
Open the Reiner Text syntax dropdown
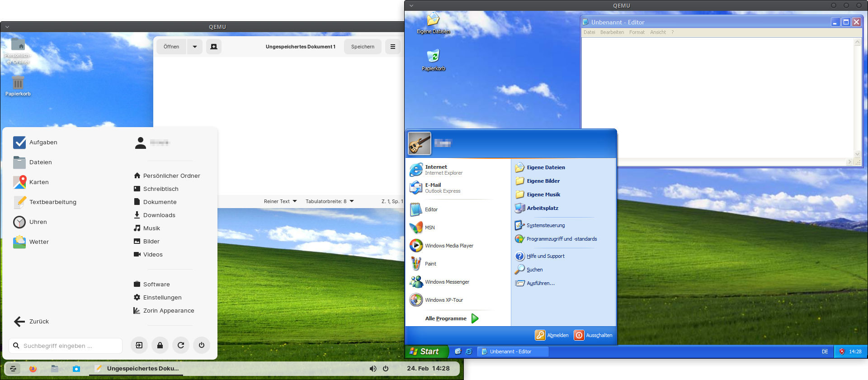[280, 201]
